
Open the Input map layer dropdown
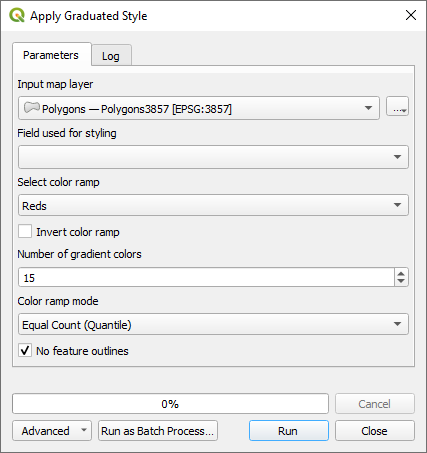[199, 108]
